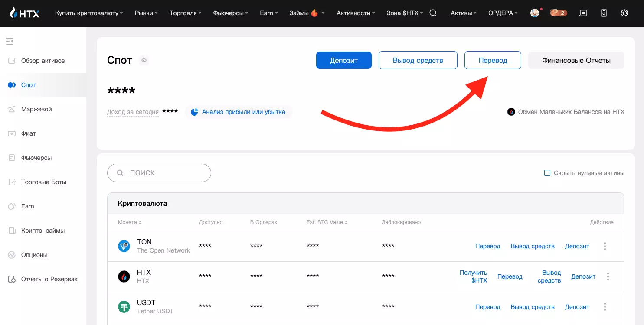Image resolution: width=644 pixels, height=325 pixels.
Task: Open Финансовые Отчеты button
Action: 576,60
